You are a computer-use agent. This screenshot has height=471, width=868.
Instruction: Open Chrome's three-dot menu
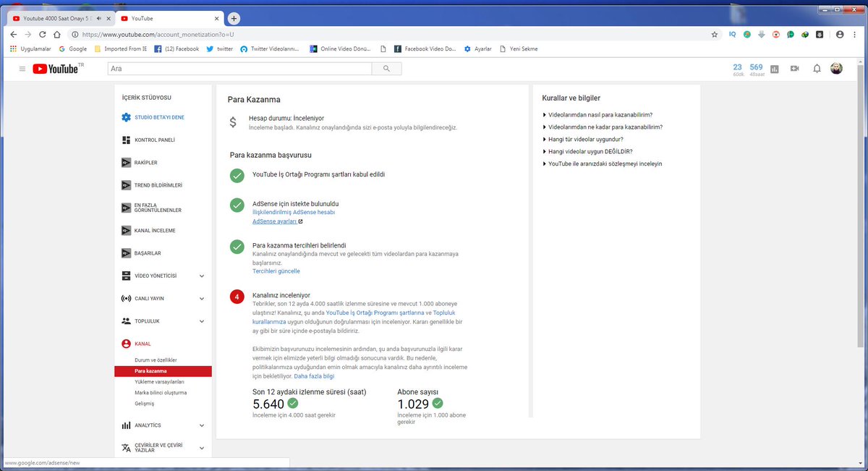854,34
